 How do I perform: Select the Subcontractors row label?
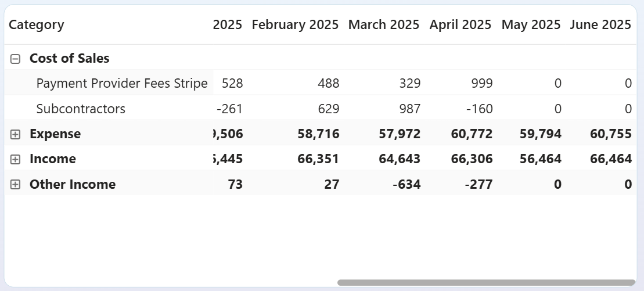coord(81,109)
